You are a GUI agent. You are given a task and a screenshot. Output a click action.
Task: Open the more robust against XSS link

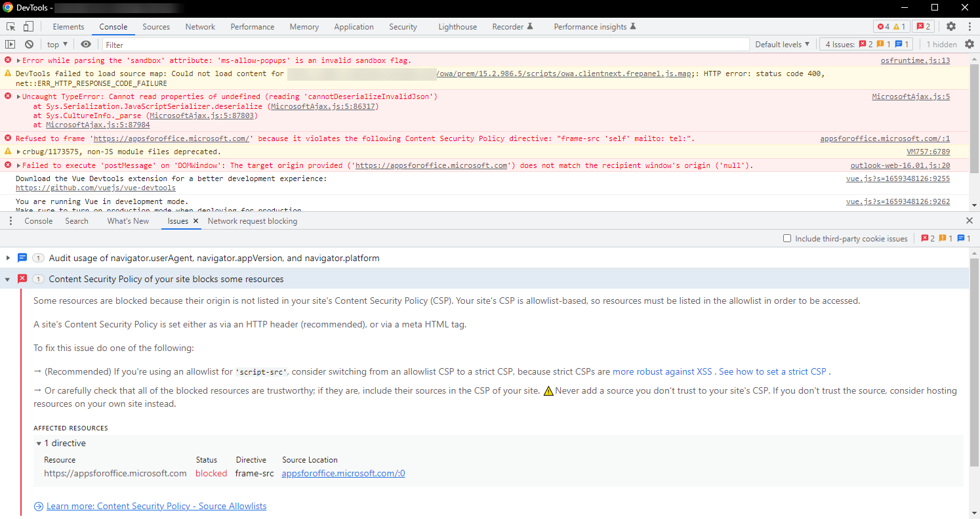(x=662, y=371)
